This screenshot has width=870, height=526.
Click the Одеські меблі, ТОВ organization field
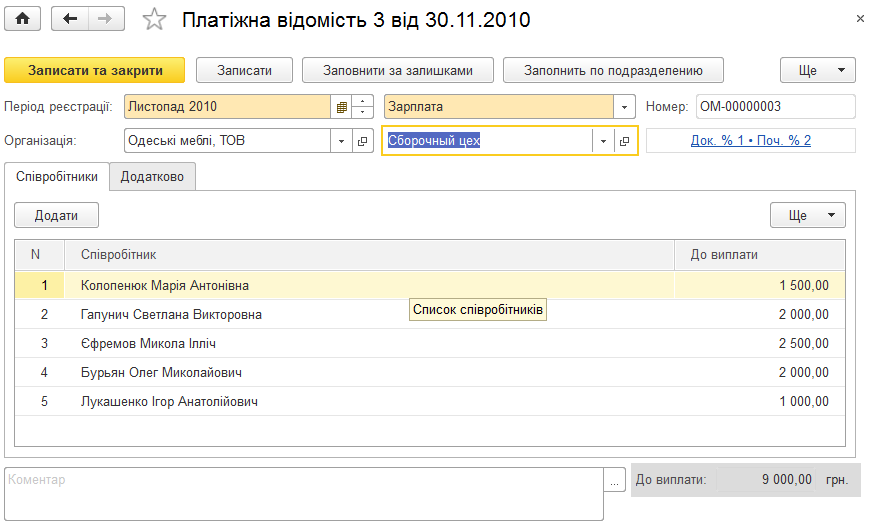tap(227, 141)
